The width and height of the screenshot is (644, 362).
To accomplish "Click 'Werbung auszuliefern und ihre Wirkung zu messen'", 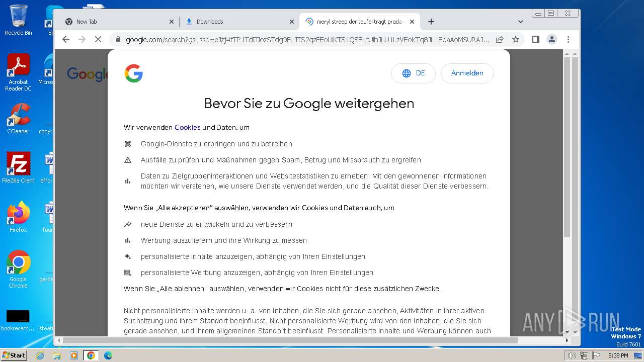I will (224, 240).
